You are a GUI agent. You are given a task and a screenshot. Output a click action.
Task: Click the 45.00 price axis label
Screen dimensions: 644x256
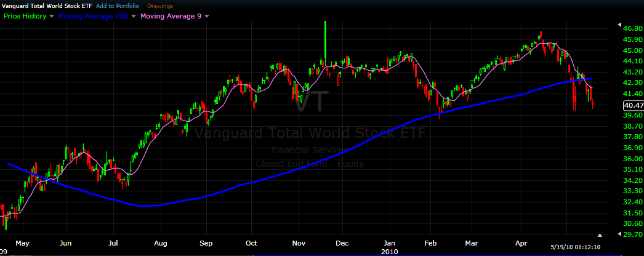pyautogui.click(x=633, y=50)
